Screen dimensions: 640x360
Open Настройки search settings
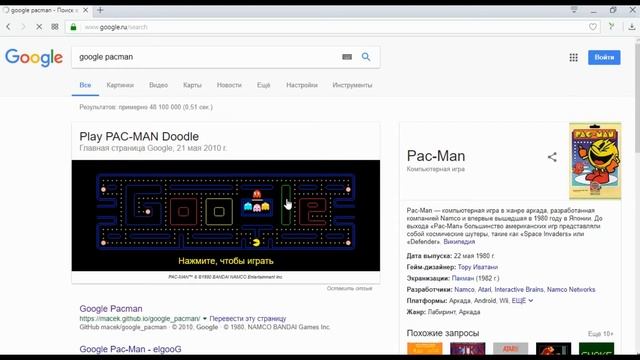(302, 85)
